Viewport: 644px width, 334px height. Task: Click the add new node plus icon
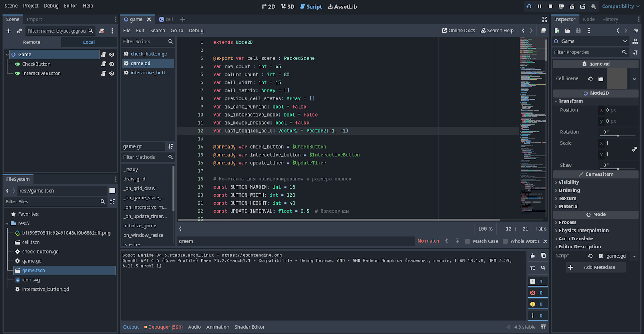(8, 31)
